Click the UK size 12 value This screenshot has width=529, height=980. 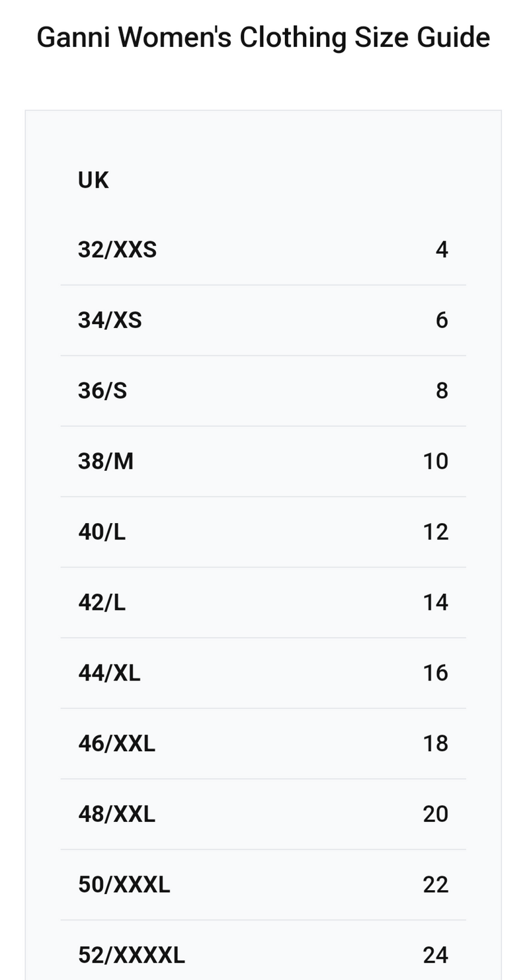coord(436,532)
